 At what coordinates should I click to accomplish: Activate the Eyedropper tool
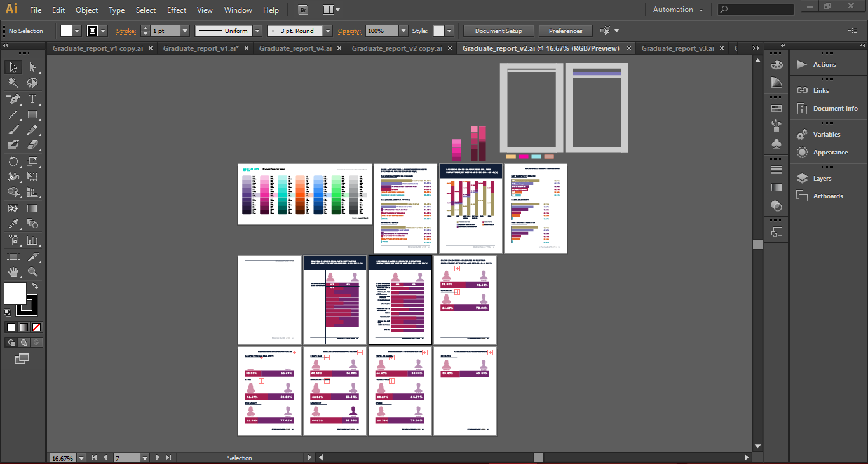[13, 224]
